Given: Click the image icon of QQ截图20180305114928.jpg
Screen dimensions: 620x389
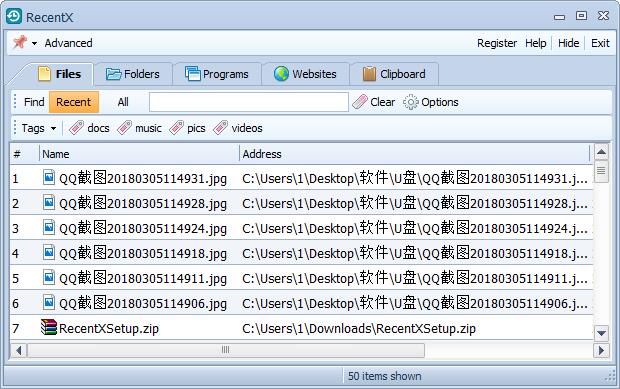Looking at the screenshot, I should pyautogui.click(x=49, y=202).
